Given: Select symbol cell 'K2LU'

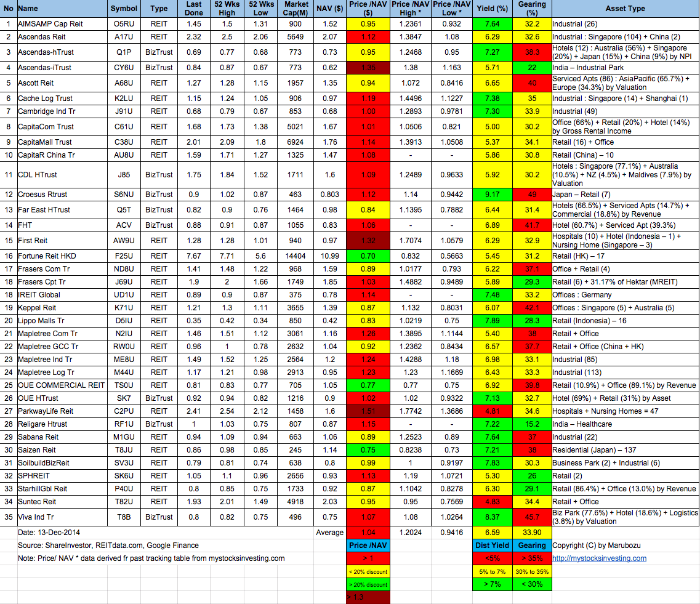Looking at the screenshot, I should pos(124,99).
